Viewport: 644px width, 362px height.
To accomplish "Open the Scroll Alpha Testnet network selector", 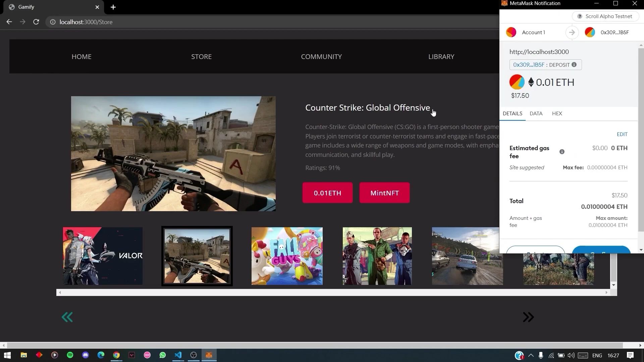I will point(605,16).
